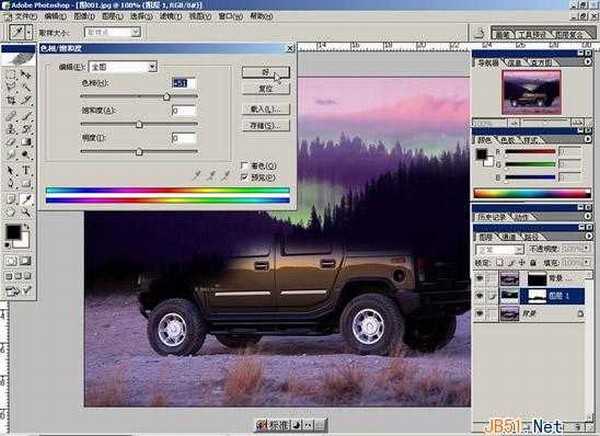Toggle the Colorize (着色) checkbox
Screen dimensions: 600x436
click(x=245, y=165)
